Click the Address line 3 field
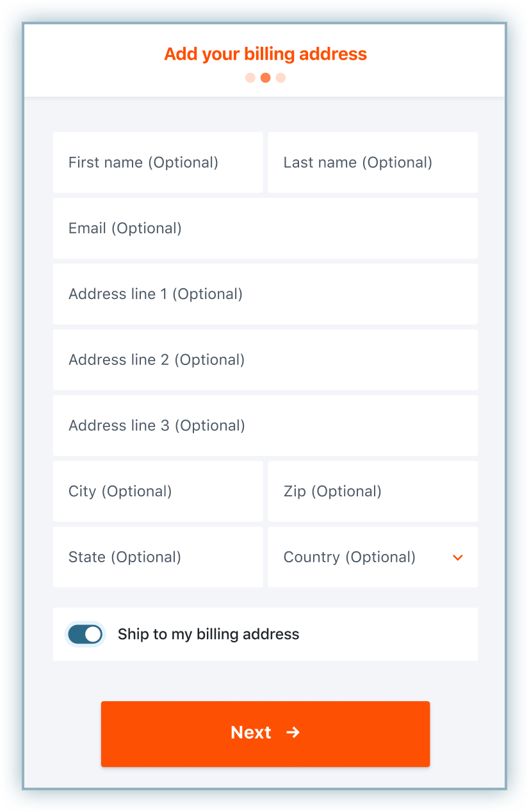 coord(265,426)
